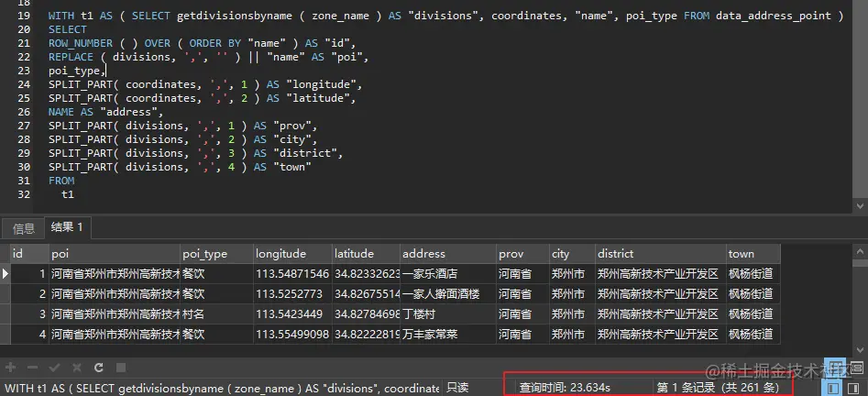Viewport: 868px width, 396px height.
Task: Toggle the left pane layout icon in status bar
Action: pos(833,388)
